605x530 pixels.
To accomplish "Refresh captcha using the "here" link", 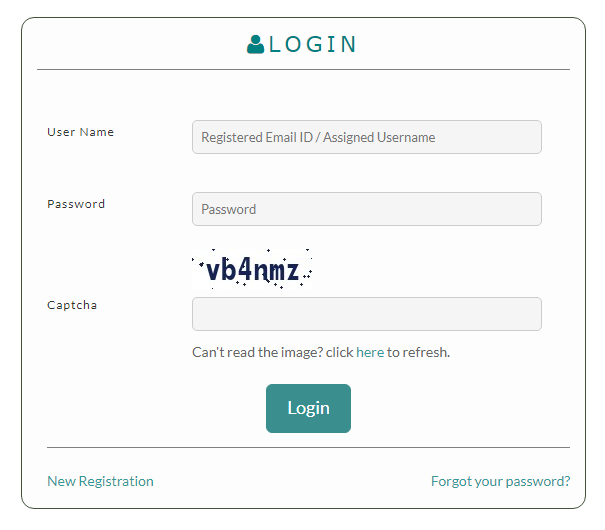I will [x=370, y=352].
